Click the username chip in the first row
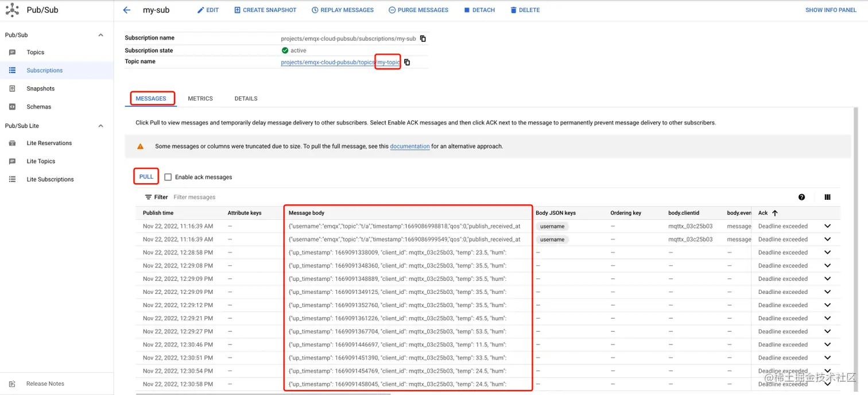 click(x=552, y=226)
